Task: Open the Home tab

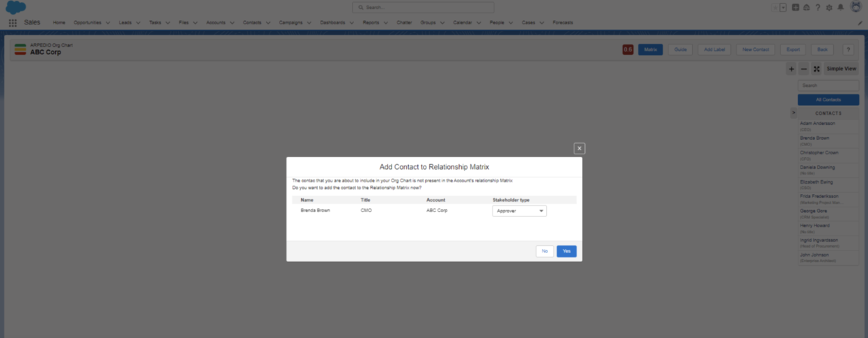Action: tap(59, 22)
